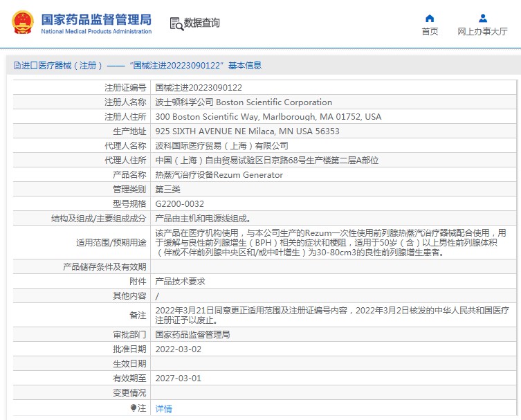Click the 型号规格 row label
521x420 pixels.
coord(129,203)
